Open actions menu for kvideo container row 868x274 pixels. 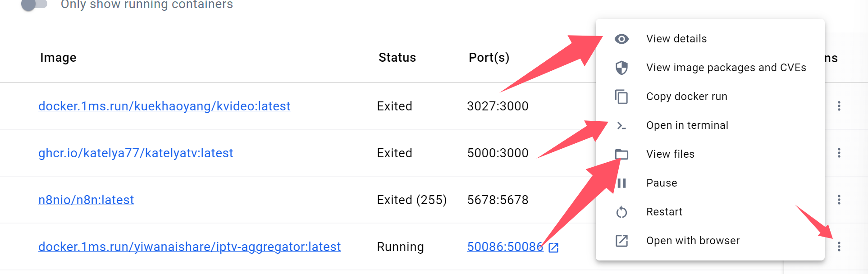tap(839, 106)
